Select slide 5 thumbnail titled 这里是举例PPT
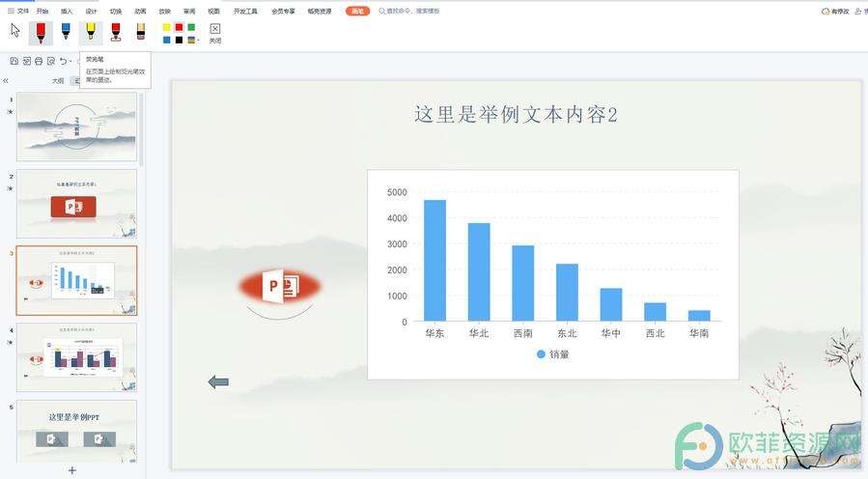 click(x=77, y=432)
